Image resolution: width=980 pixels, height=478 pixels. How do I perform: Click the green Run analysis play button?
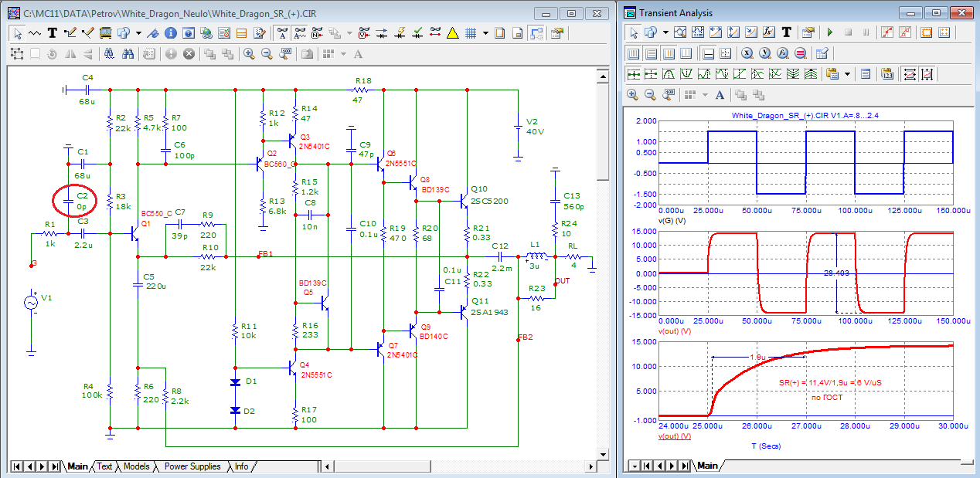[x=830, y=32]
